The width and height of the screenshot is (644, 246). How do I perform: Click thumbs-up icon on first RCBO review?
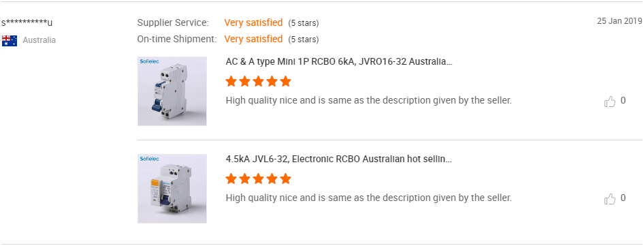coord(610,102)
